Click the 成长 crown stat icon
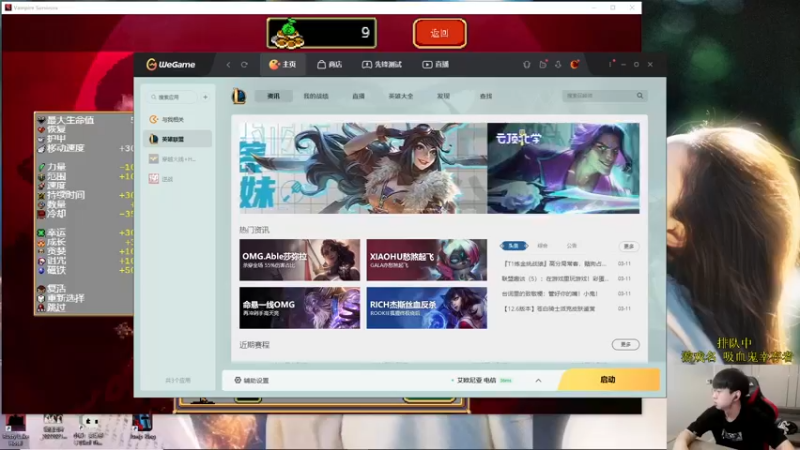This screenshot has width=800, height=450. pyautogui.click(x=41, y=242)
